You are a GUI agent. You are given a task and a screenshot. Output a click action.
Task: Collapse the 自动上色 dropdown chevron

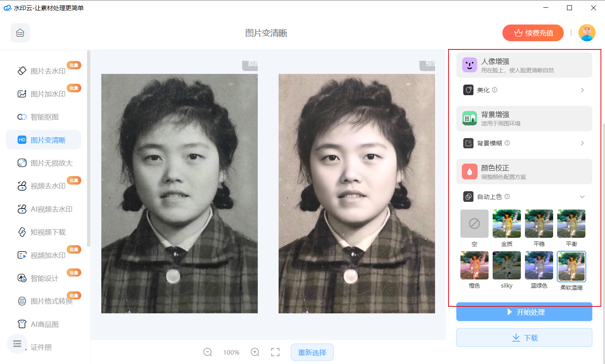(x=582, y=197)
